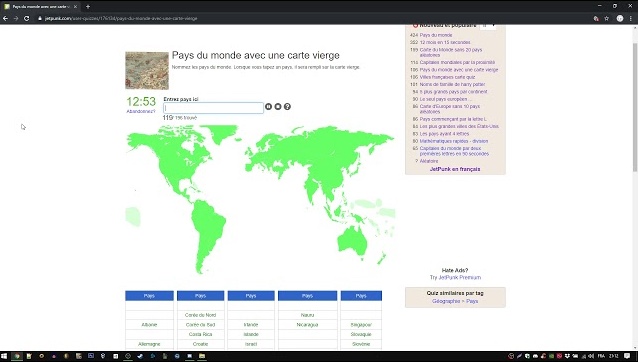This screenshot has width=638, height=362.
Task: Select the Pays du monde quiz tab
Action: tap(40, 7)
